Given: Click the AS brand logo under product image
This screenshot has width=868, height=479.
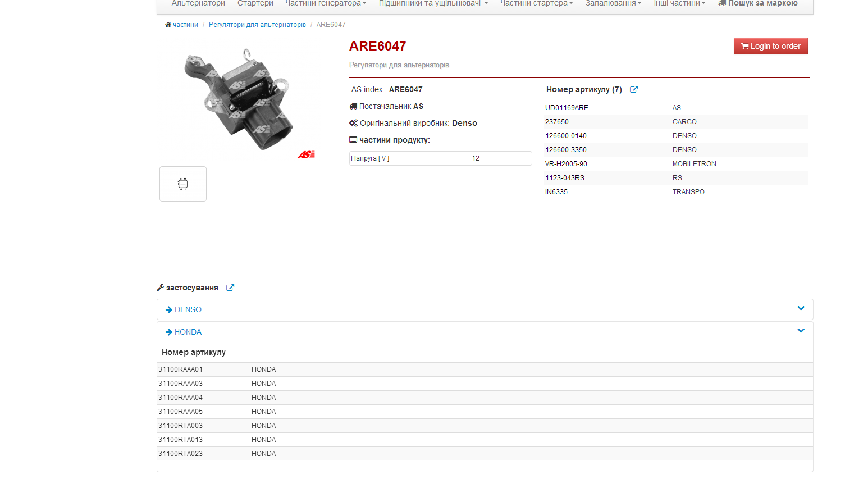Looking at the screenshot, I should point(306,154).
